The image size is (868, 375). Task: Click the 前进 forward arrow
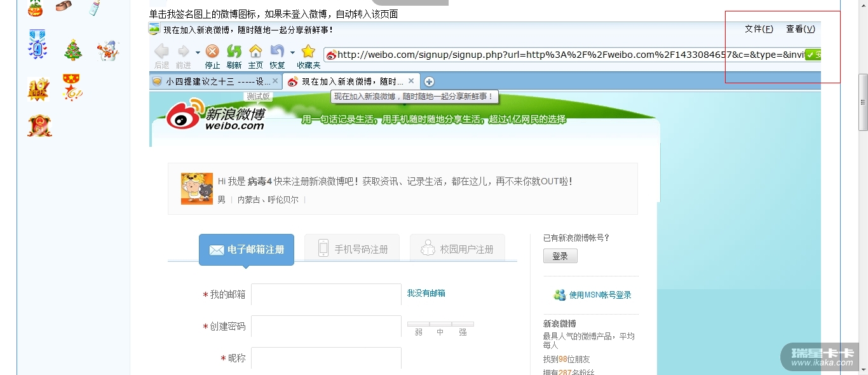(184, 51)
